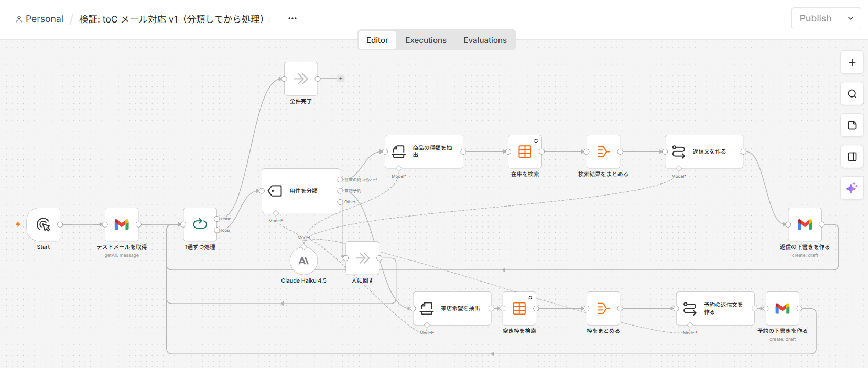The width and height of the screenshot is (868, 368).
Task: Click the Model connector under 用件を分類
Action: pos(276,213)
